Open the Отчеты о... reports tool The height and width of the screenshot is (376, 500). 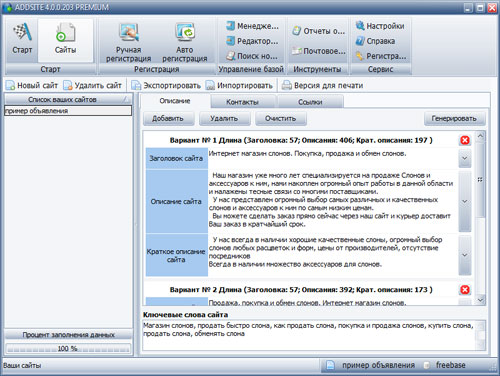(x=319, y=31)
